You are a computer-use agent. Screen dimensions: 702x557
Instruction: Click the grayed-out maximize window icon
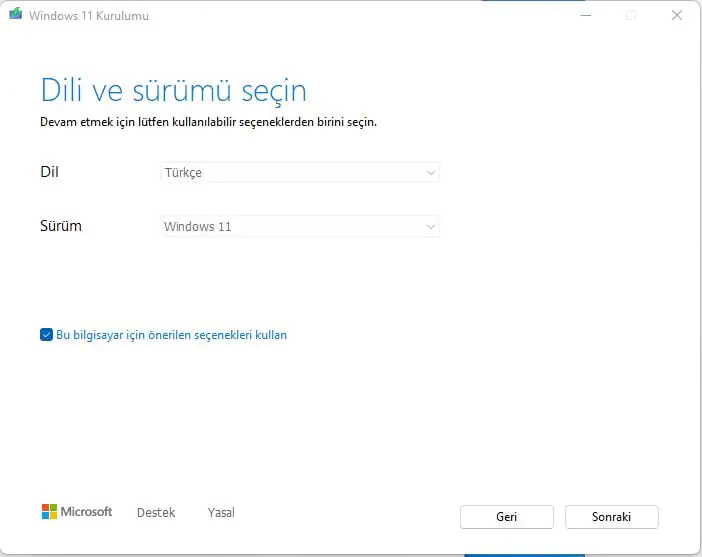(x=630, y=16)
